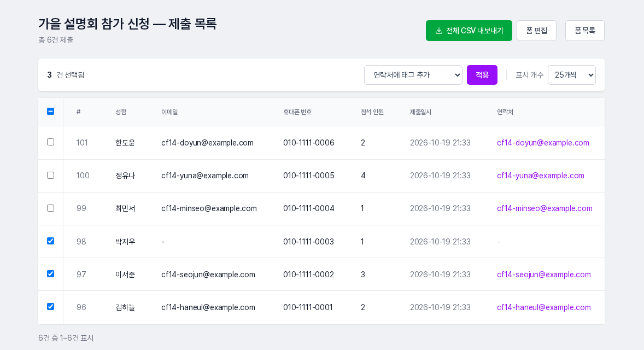The width and height of the screenshot is (644, 350).
Task: Uncheck the box for row 98 박지우
Action: pos(50,241)
